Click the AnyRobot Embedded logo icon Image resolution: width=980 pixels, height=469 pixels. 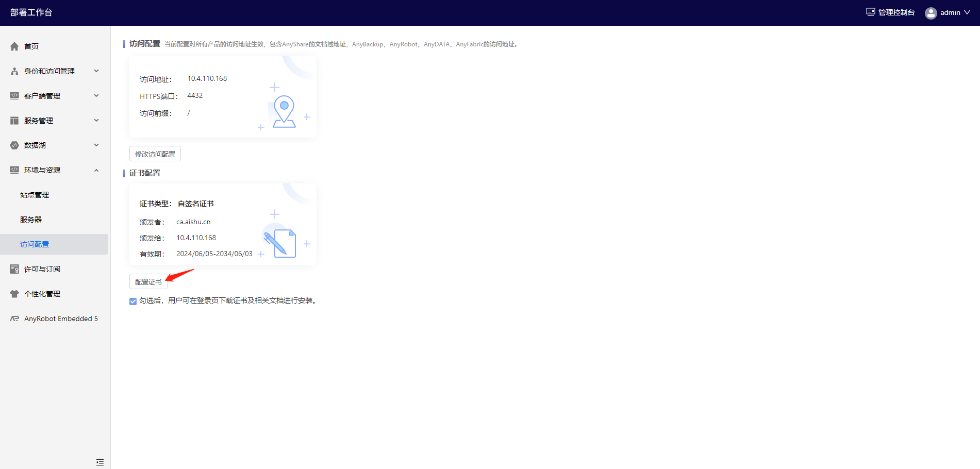pyautogui.click(x=14, y=319)
